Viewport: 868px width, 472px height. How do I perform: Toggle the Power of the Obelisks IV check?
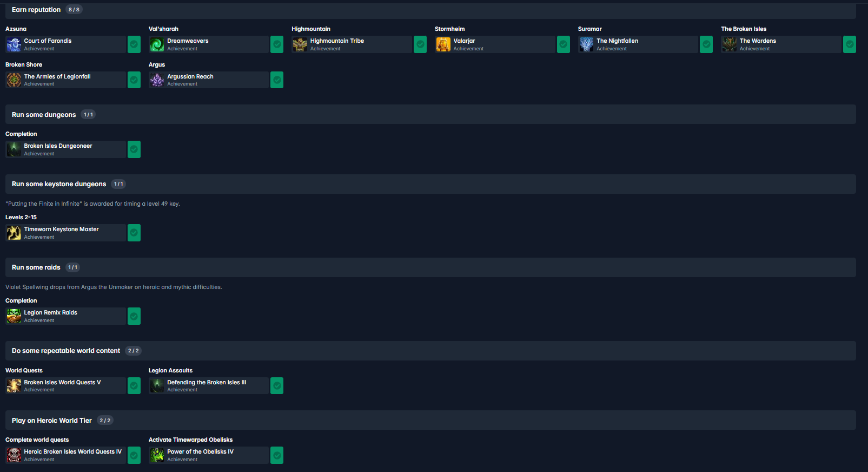tap(277, 455)
